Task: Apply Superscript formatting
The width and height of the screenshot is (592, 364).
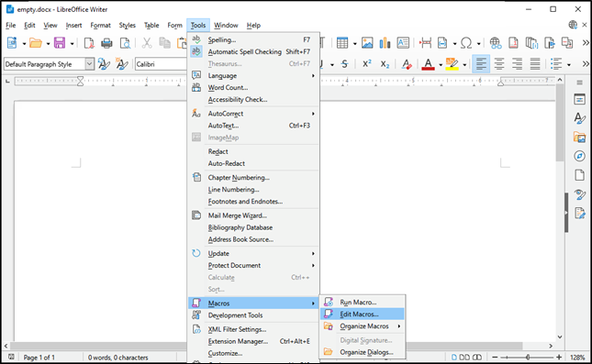Action: 366,64
